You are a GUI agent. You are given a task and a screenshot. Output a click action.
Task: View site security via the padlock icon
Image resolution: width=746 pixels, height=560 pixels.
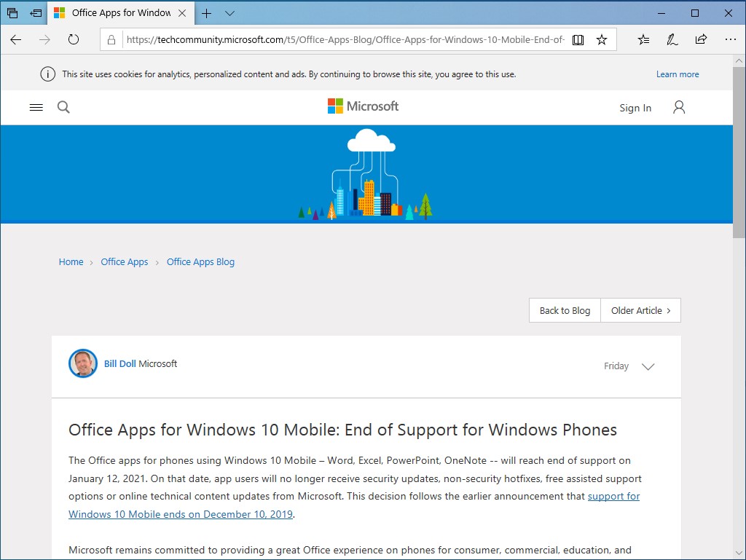(111, 40)
